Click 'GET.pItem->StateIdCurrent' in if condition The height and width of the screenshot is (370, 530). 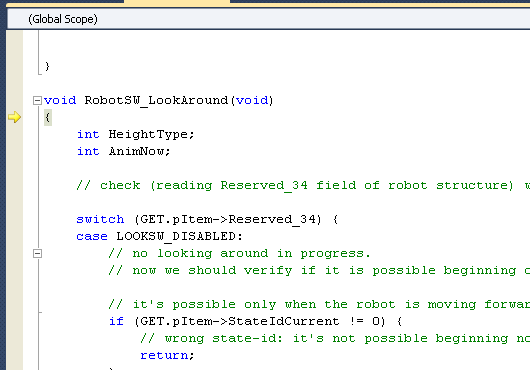pos(239,321)
